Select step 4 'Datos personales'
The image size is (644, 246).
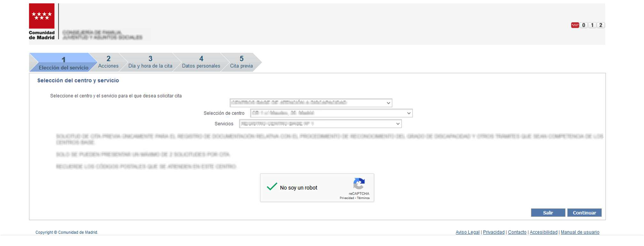[201, 62]
